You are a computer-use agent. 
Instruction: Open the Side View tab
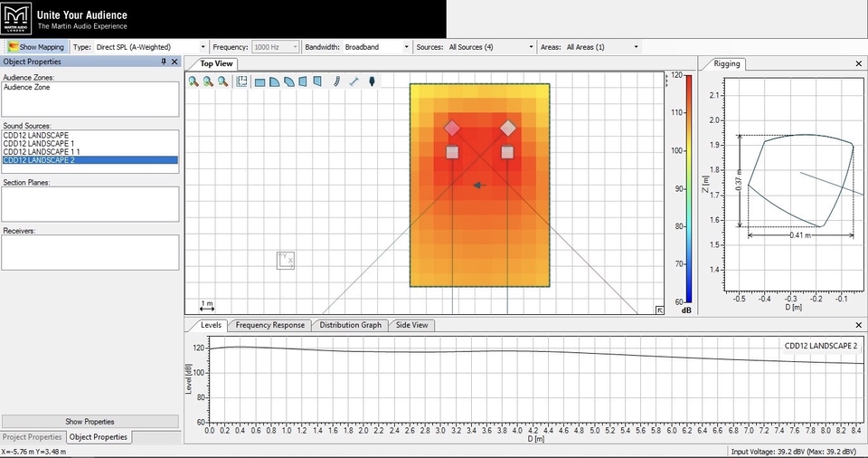[x=412, y=325]
